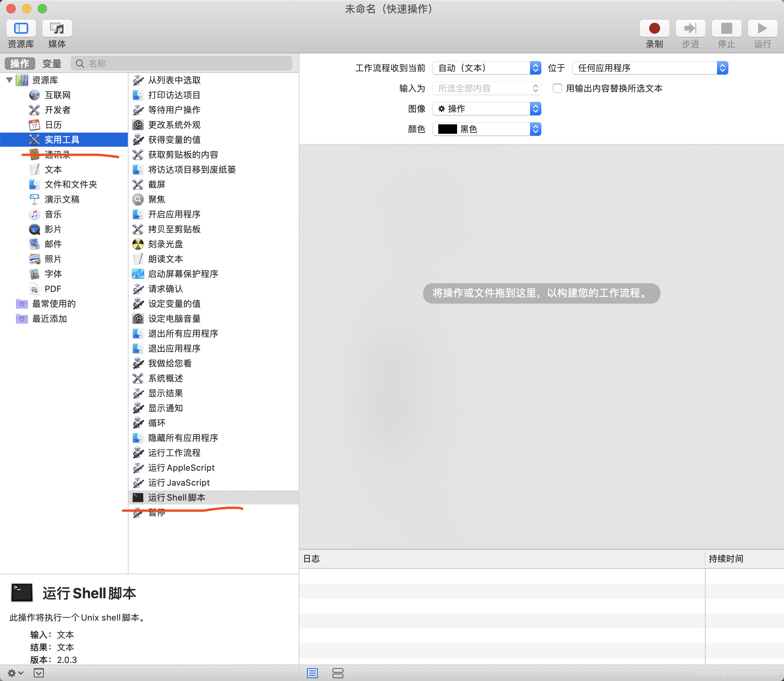Show the variables split view button
This screenshot has height=681, width=784.
(x=338, y=673)
